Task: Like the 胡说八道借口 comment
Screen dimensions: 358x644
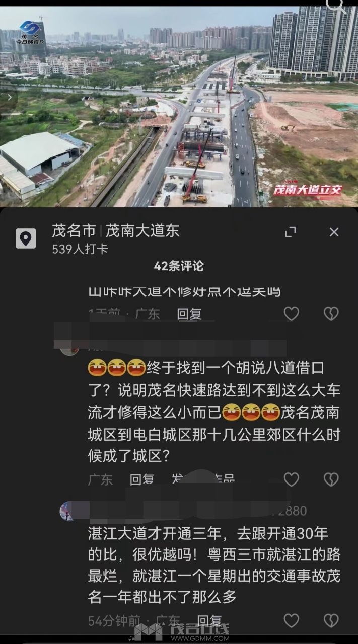Action: click(292, 479)
